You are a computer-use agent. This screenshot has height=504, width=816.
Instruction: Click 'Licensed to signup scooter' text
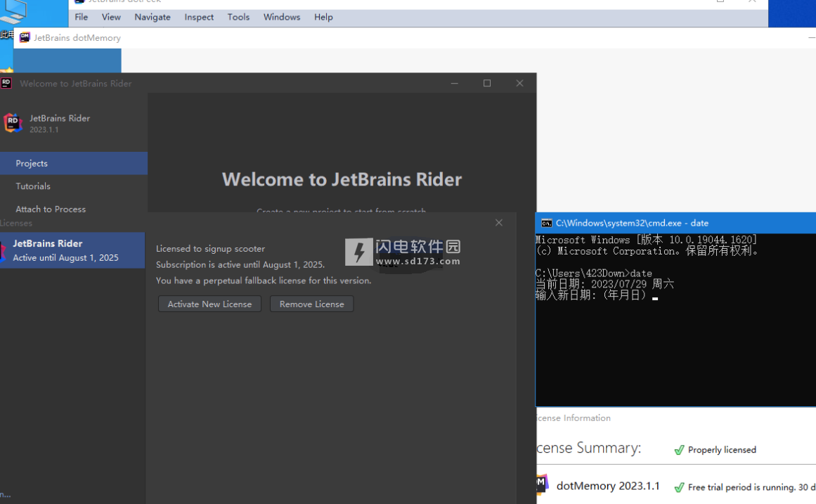click(210, 248)
